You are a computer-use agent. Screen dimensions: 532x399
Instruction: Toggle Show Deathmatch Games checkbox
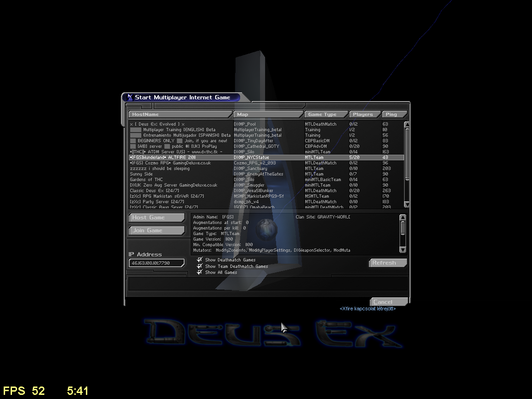[199, 260]
